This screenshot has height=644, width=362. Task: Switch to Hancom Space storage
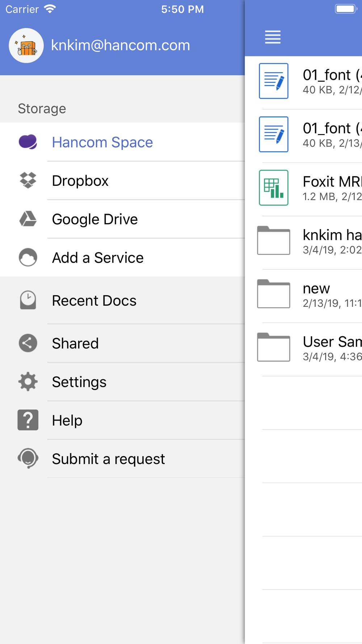tap(122, 142)
